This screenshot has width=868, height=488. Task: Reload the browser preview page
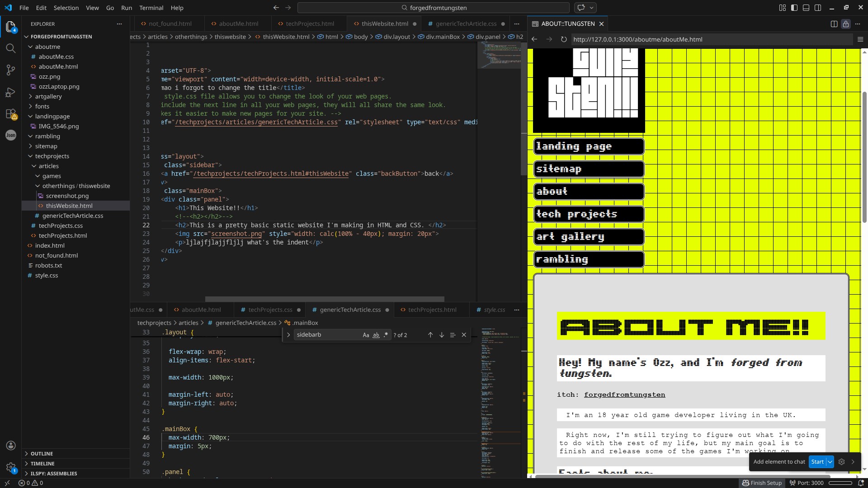(564, 39)
